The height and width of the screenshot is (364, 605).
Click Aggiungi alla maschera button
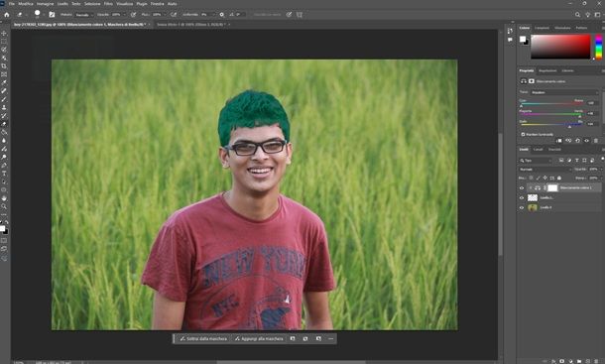tap(259, 338)
